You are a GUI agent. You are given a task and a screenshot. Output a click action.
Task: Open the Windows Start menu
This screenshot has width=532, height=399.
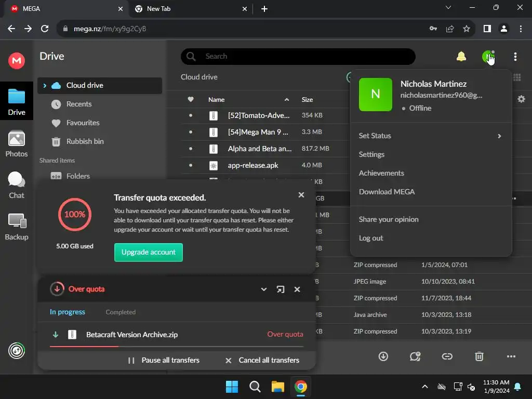(232, 387)
